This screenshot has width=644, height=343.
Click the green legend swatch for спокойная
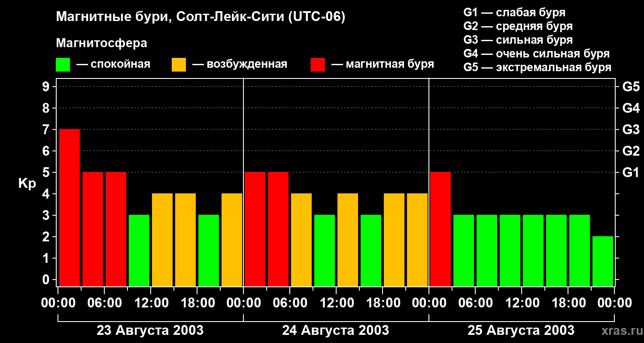coord(63,65)
